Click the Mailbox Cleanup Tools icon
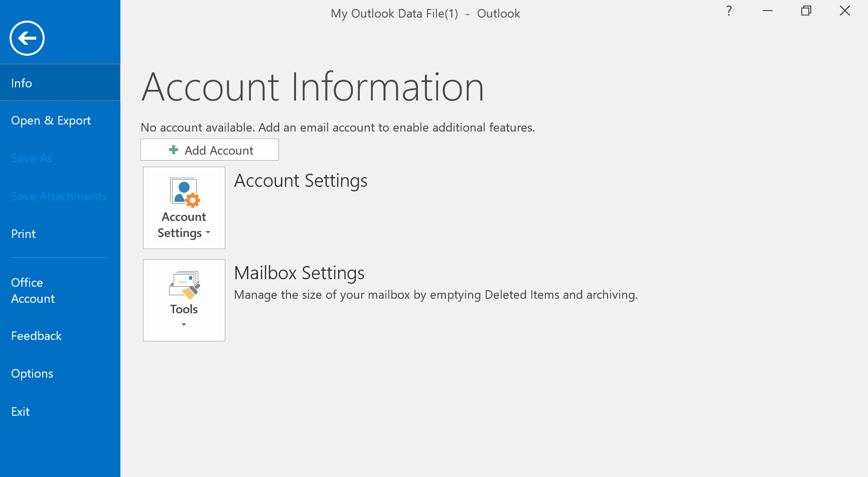The width and height of the screenshot is (868, 477). tap(184, 285)
